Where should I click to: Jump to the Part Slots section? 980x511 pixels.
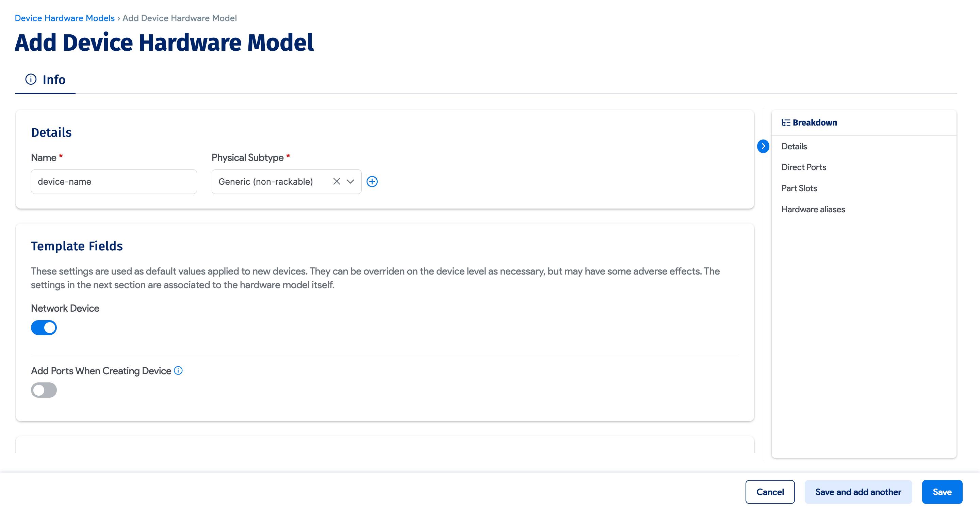[x=799, y=188]
